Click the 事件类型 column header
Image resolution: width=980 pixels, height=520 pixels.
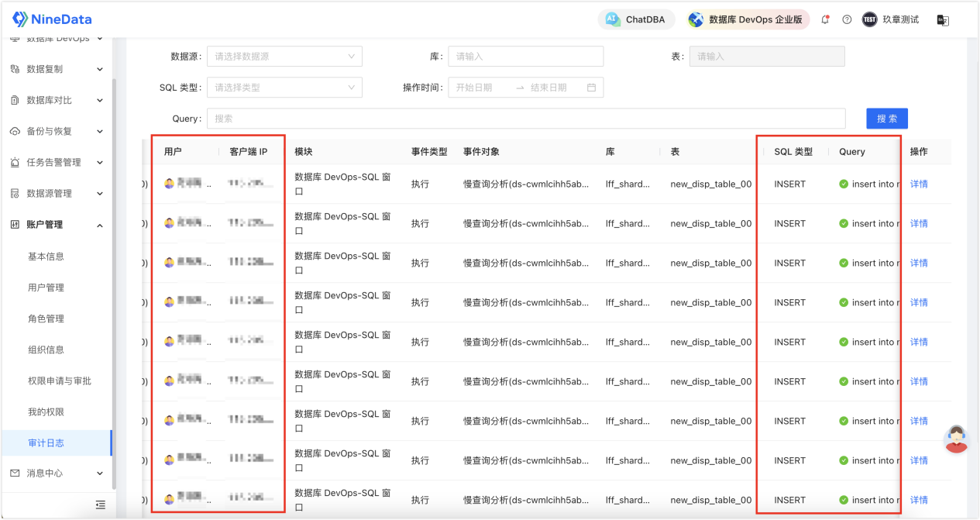(x=429, y=152)
